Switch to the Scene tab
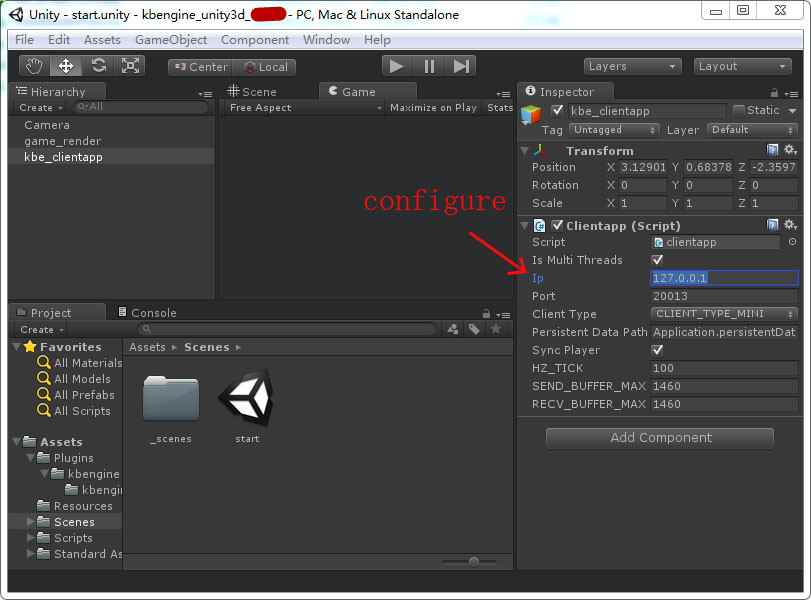The width and height of the screenshot is (811, 600). point(252,92)
